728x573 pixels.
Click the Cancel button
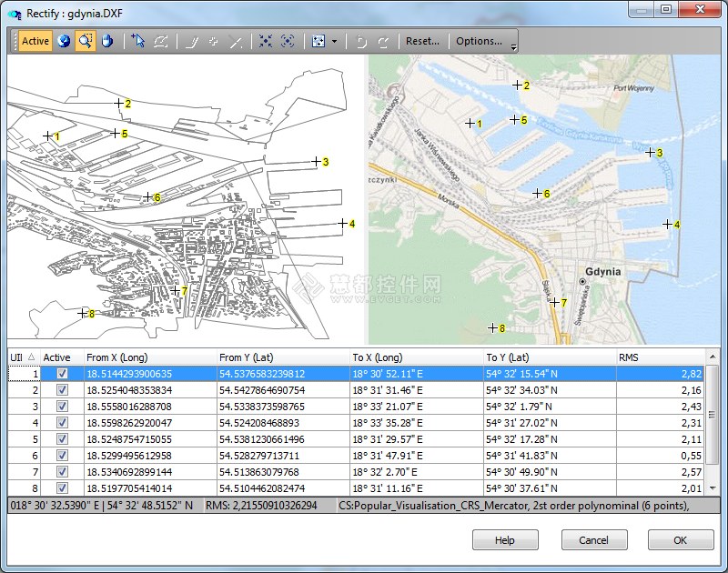point(594,540)
